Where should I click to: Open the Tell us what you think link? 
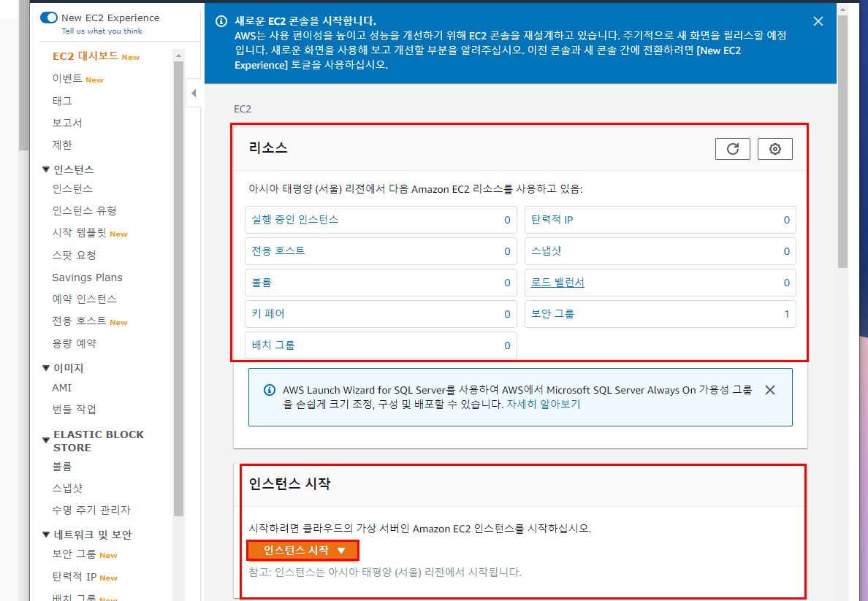tap(102, 31)
